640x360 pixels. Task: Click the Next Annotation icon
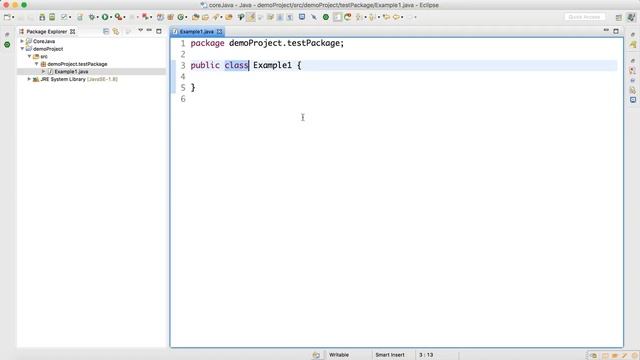359,17
